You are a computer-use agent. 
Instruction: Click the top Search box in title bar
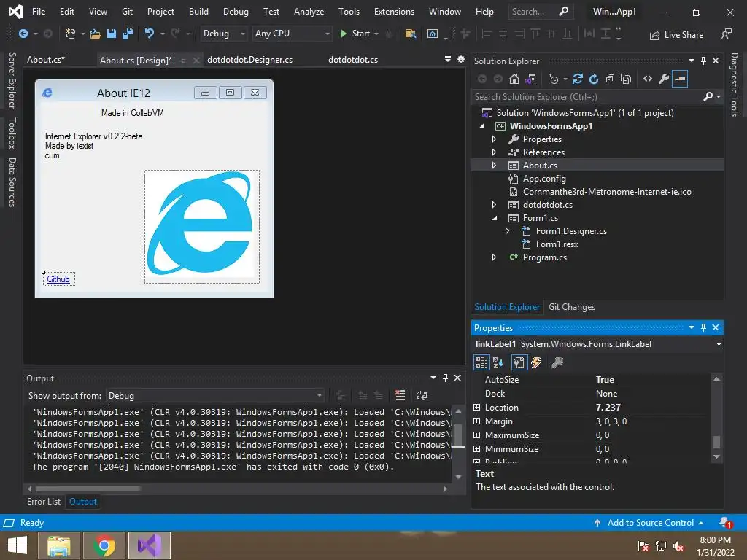tap(541, 12)
